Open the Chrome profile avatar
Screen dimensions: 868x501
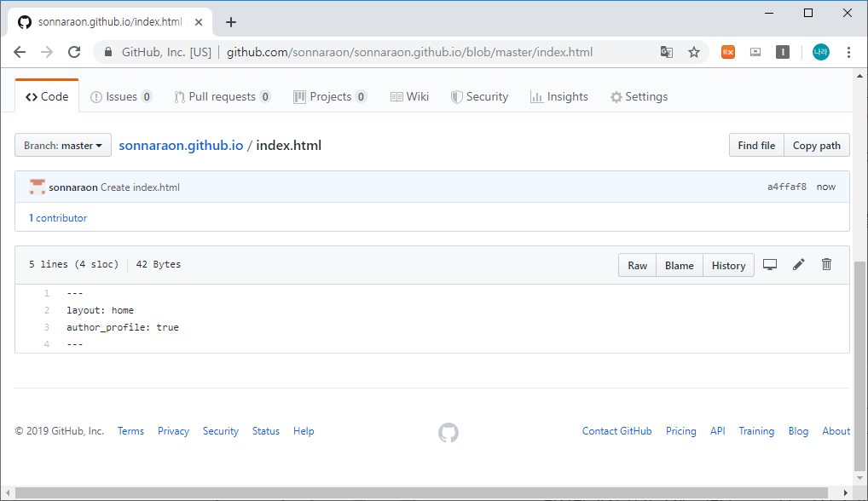point(821,52)
